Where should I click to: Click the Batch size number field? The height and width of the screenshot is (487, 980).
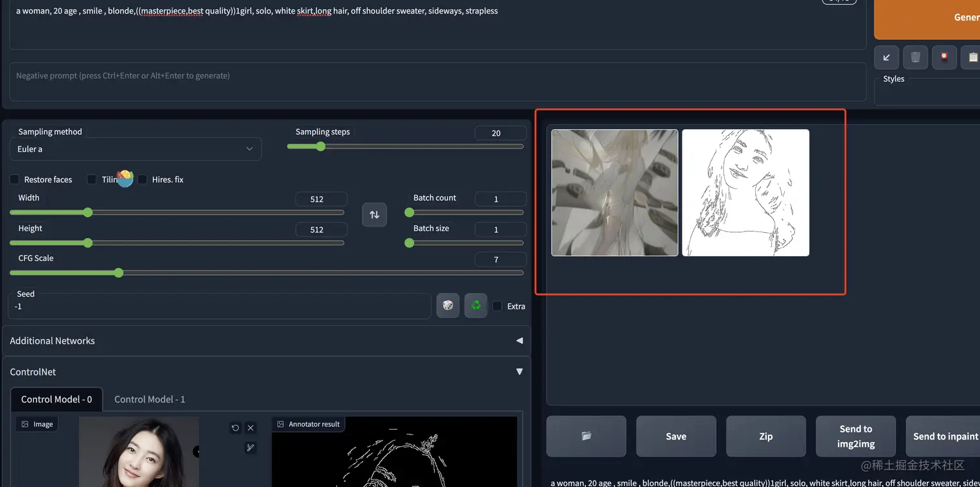500,230
